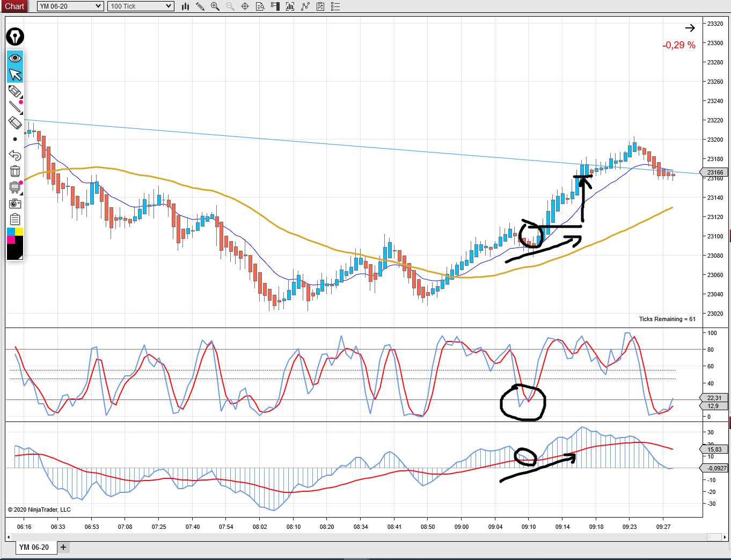This screenshot has height=560, width=731.
Task: Pick the cyan color swatch in palette
Action: coord(11,232)
